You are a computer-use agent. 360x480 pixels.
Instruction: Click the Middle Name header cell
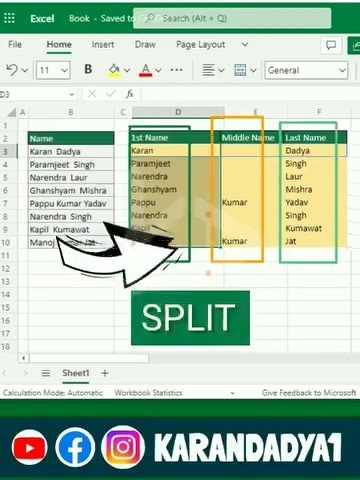click(x=252, y=138)
